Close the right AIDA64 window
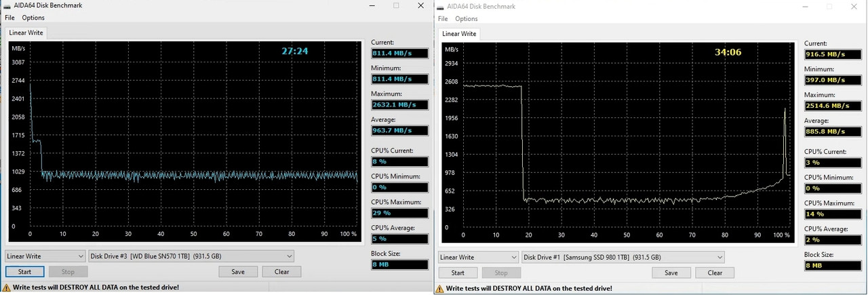 click(854, 7)
